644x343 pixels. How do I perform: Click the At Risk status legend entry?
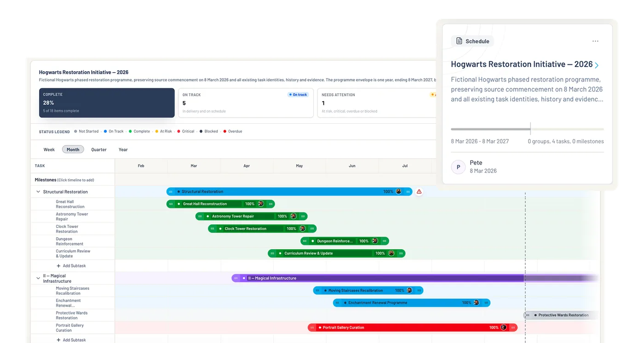(163, 131)
